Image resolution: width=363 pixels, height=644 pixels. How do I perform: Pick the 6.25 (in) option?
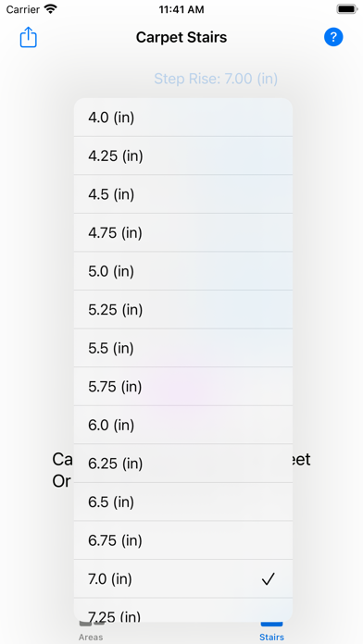[183, 464]
